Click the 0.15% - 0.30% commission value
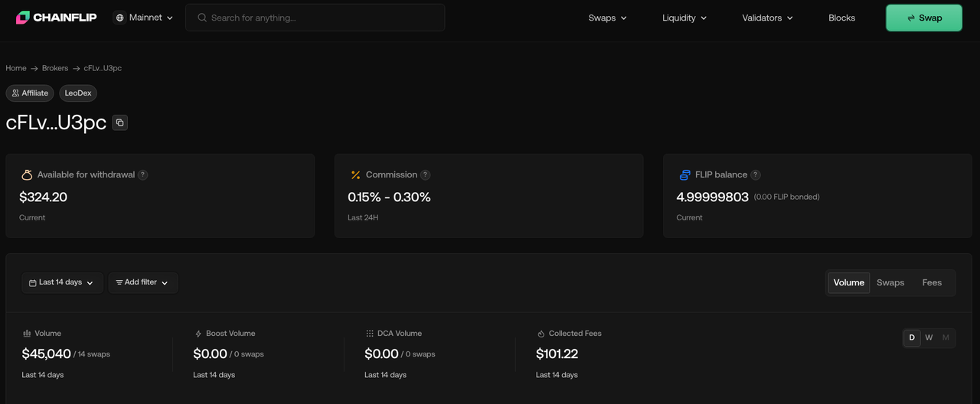980x404 pixels. tap(389, 197)
